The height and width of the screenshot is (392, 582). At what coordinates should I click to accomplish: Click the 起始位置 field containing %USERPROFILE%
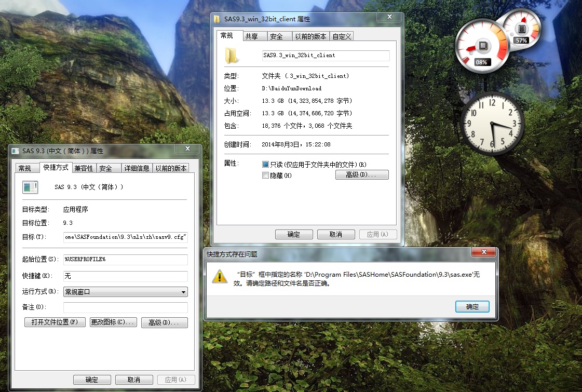[x=126, y=259]
